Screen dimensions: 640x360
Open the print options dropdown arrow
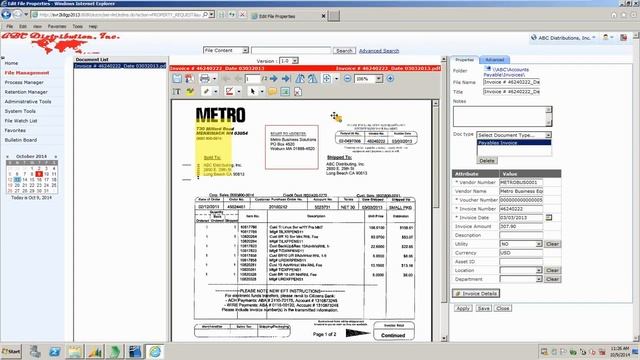214,78
